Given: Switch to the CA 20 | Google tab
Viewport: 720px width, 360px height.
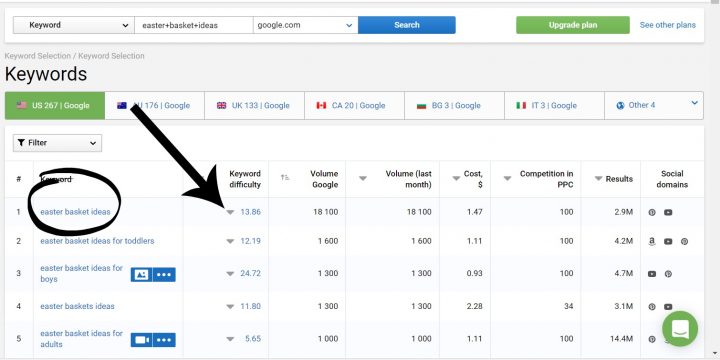Looking at the screenshot, I should point(354,106).
